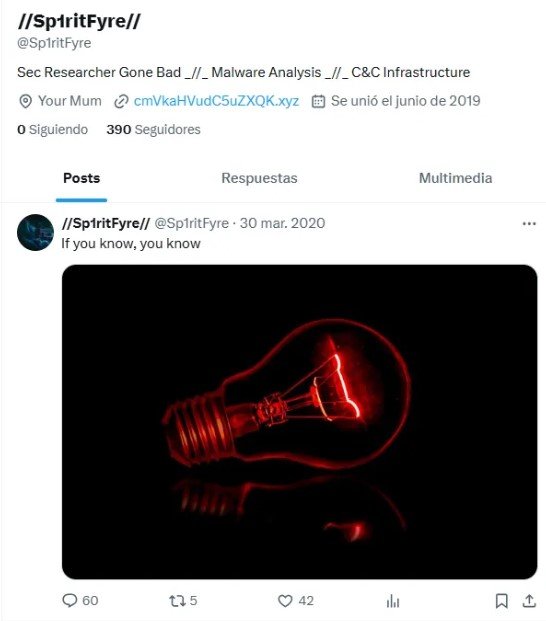Retweet the post via repost icon

(x=177, y=601)
